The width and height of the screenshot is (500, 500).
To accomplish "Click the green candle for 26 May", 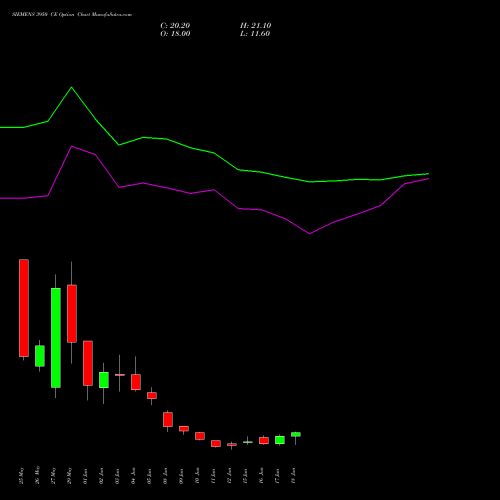I will pos(40,356).
